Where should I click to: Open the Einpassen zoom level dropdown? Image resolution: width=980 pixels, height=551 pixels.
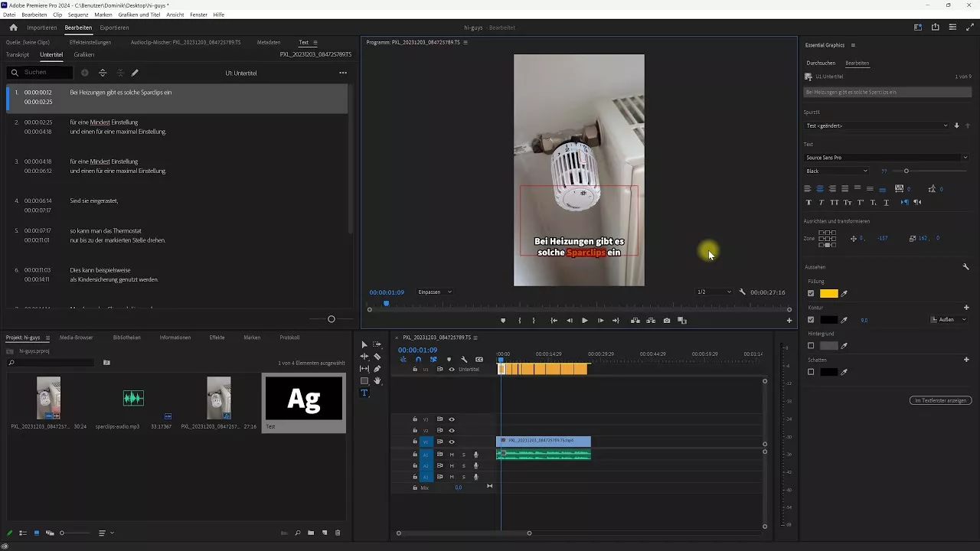coord(433,292)
